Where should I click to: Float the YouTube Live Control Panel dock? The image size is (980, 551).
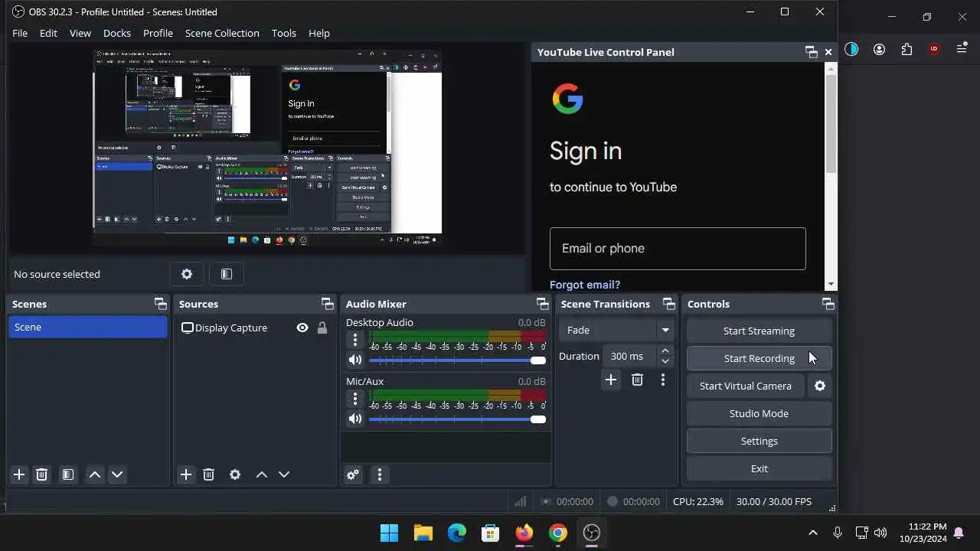pyautogui.click(x=812, y=52)
